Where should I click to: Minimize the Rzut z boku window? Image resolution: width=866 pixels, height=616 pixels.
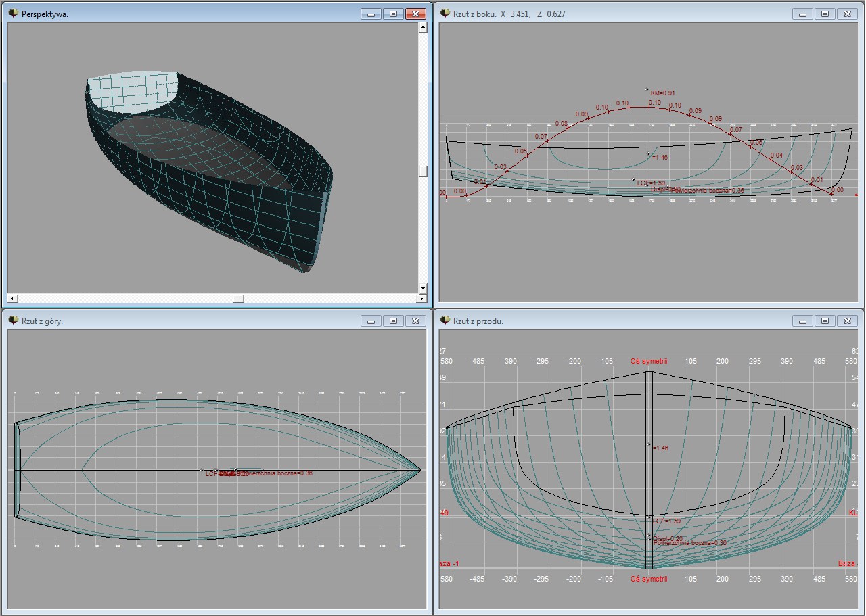point(802,14)
